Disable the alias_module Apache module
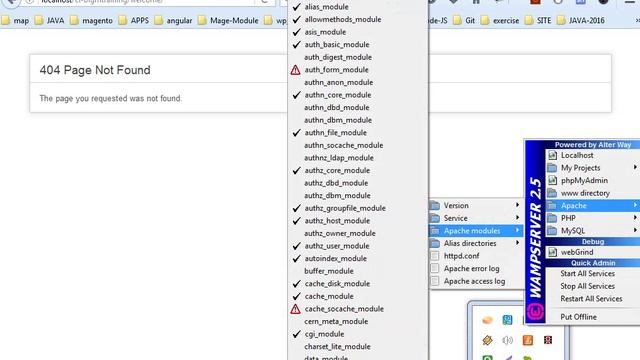Screen dimensions: 640x360 point(326,7)
